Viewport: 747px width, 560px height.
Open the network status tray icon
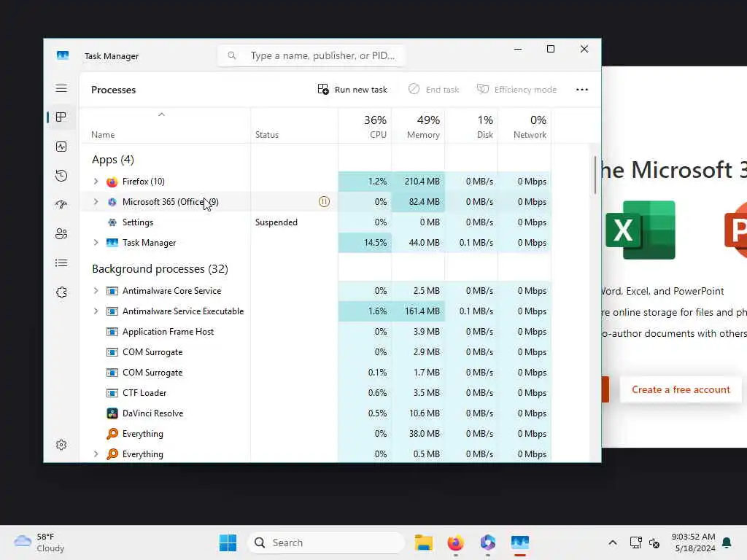[635, 542]
